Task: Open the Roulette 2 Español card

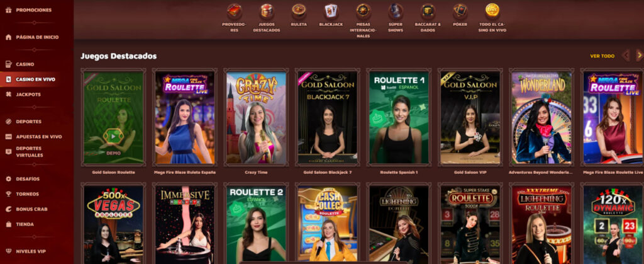Action: (x=257, y=224)
